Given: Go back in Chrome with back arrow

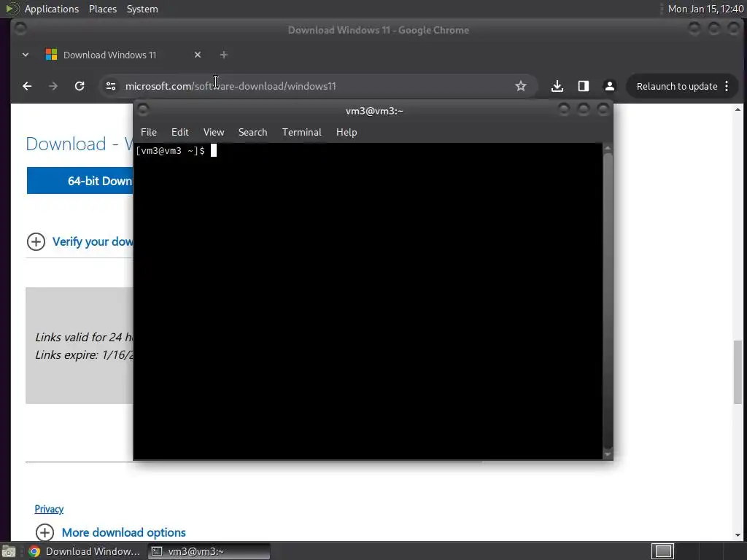Looking at the screenshot, I should tap(27, 86).
